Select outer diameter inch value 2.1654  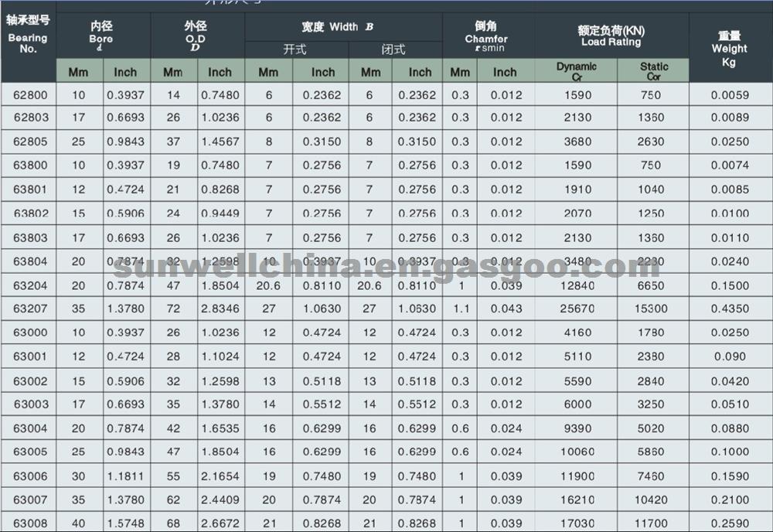(220, 476)
